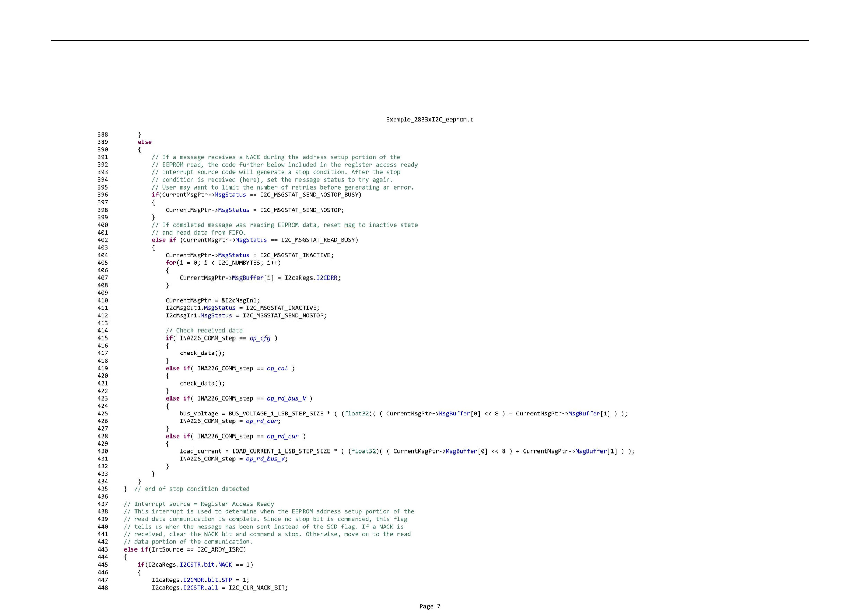Image resolution: width=860 pixels, height=616 pixels.
Task: Click BUS_VOLTAGE_1_LSB_STEP_SIZE constant
Action: tap(276, 414)
